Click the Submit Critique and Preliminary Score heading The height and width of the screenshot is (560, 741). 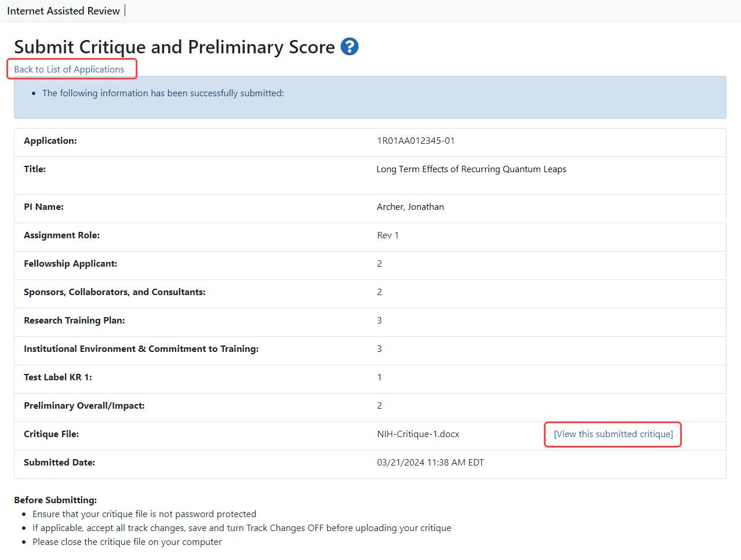click(174, 47)
